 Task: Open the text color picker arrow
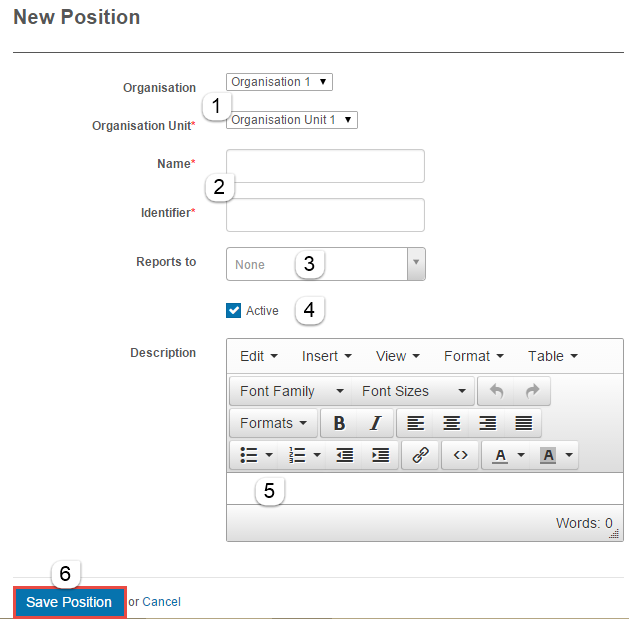pyautogui.click(x=521, y=455)
